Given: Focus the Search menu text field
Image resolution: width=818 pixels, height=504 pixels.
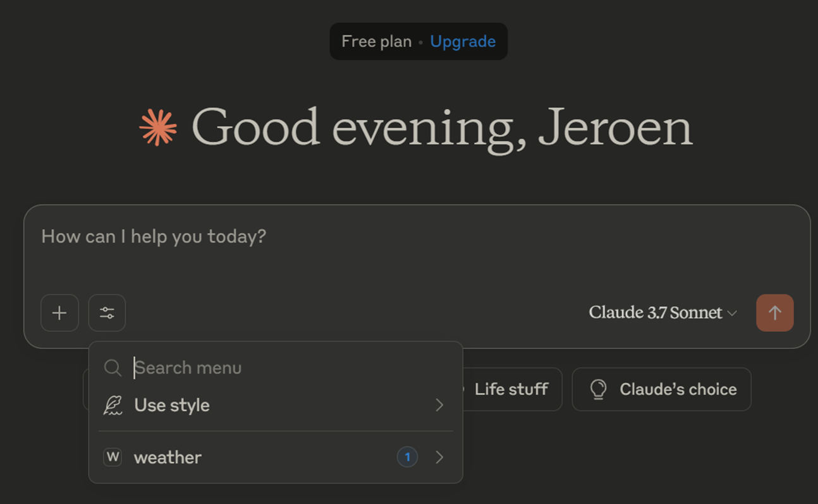Looking at the screenshot, I should click(284, 368).
